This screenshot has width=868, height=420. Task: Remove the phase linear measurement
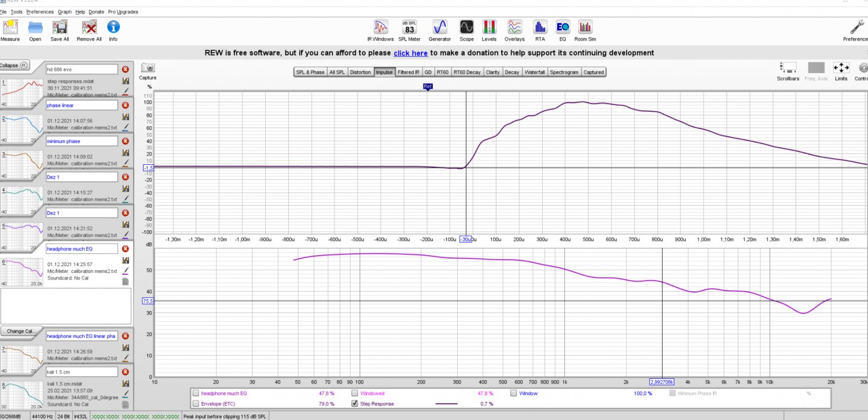coord(125,105)
